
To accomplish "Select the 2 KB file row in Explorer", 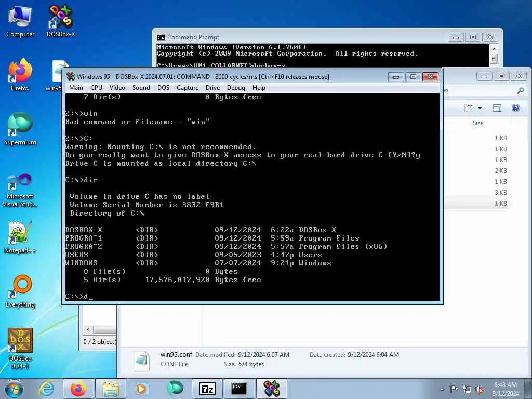I will [476, 170].
